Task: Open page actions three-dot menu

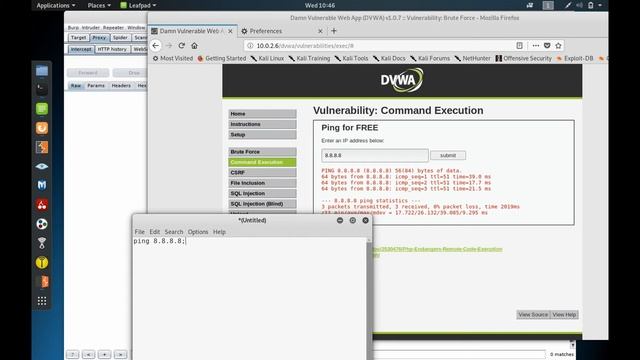Action: tap(536, 46)
